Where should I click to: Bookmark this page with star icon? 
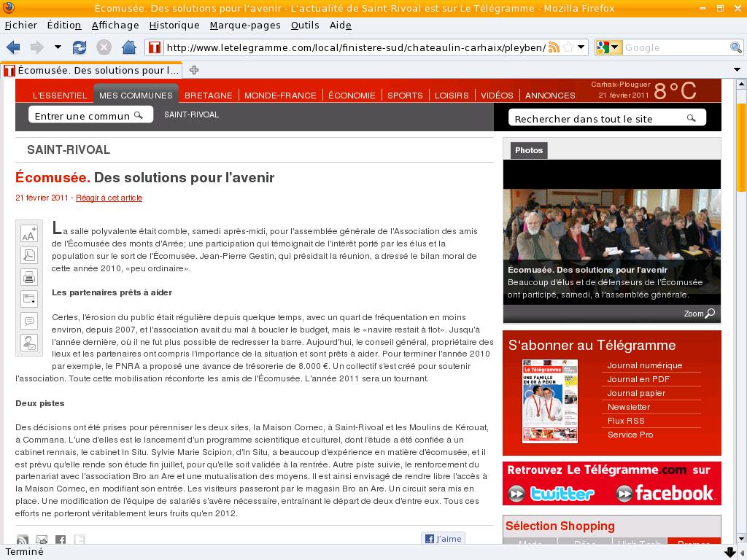click(568, 47)
